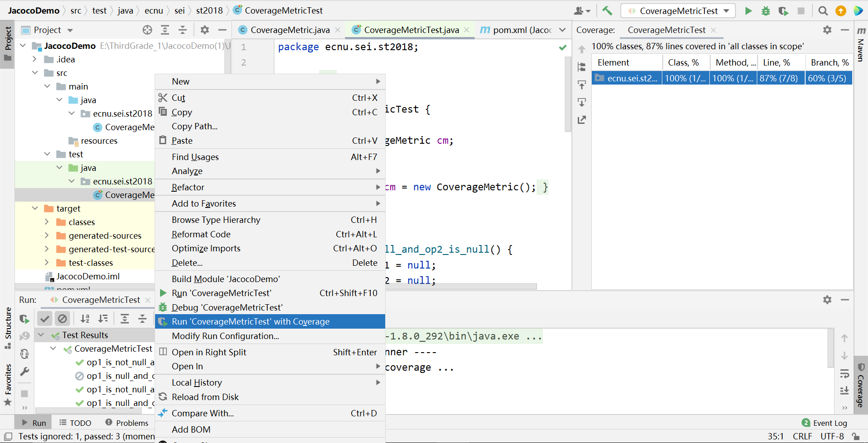Viewport: 868px width, 443px height.
Task: Click CRLF line separator in status bar
Action: coord(802,436)
